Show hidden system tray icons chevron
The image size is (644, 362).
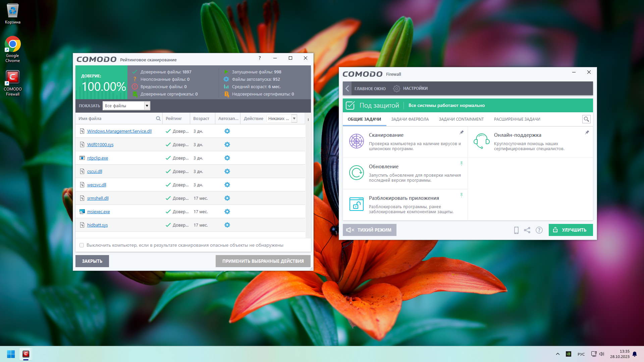click(x=557, y=354)
